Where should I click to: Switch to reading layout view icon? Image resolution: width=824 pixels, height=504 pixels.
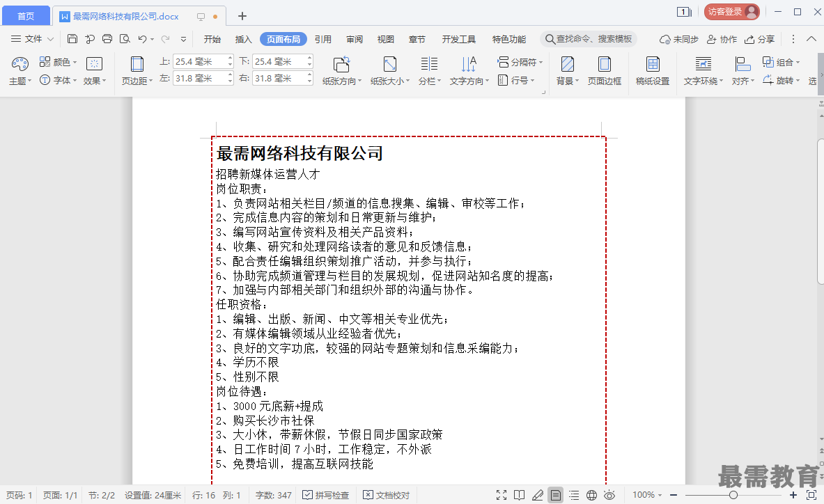pos(519,494)
